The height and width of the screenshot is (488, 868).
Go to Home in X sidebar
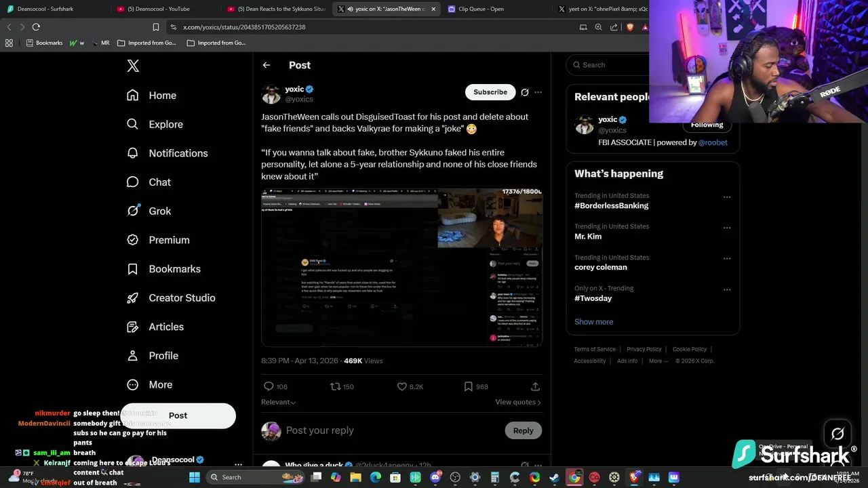point(151,96)
